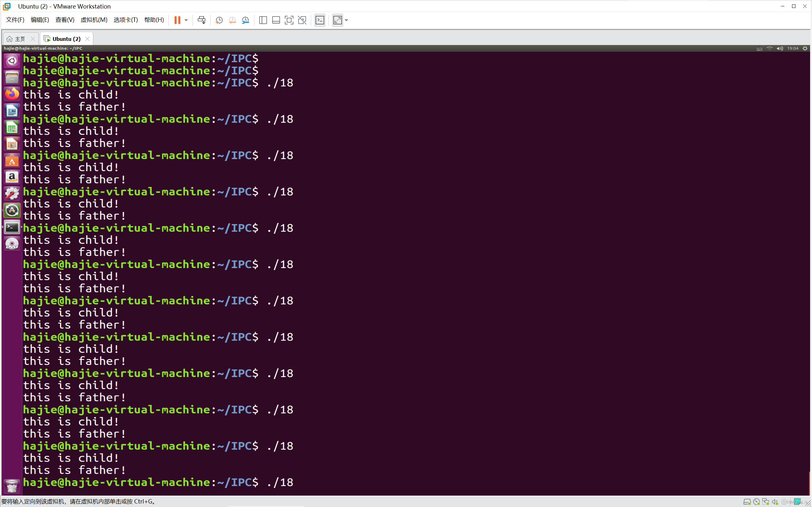Image resolution: width=812 pixels, height=507 pixels.
Task: Toggle the library sidebar view
Action: pyautogui.click(x=263, y=20)
